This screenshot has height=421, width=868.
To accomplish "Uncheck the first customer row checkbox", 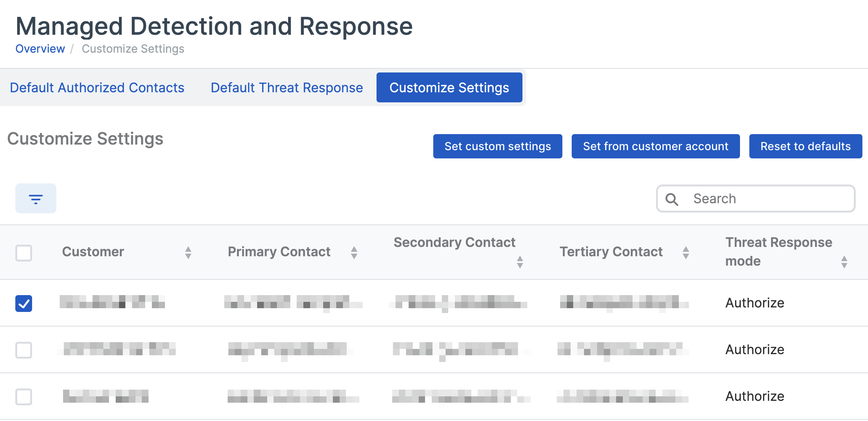I will tap(24, 303).
